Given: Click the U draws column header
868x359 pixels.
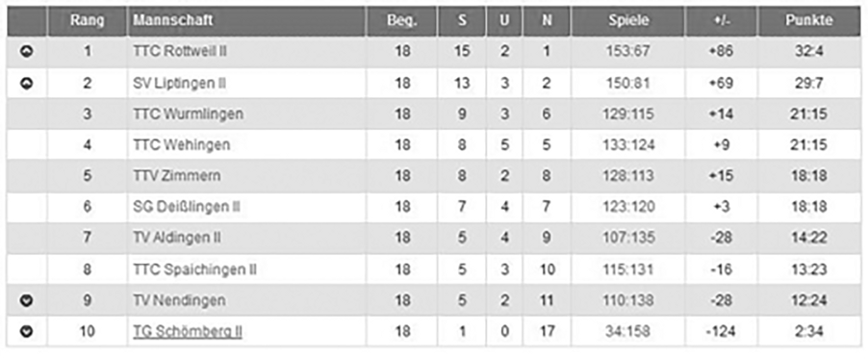Looking at the screenshot, I should click(x=504, y=21).
